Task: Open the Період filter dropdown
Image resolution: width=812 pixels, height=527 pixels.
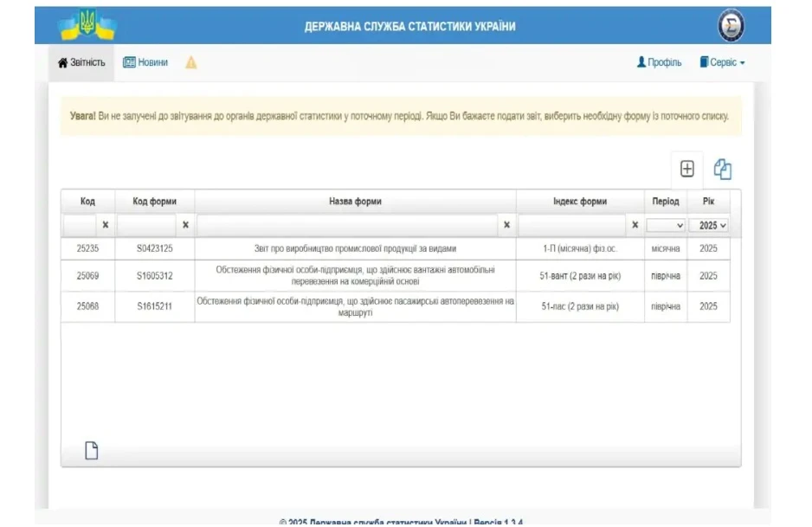Action: point(666,225)
